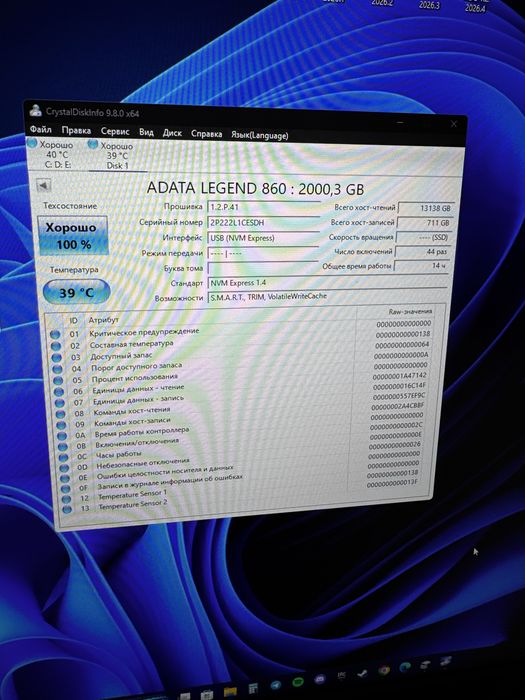Click the Интерфейс field USB (NVM Express)
The image size is (525, 700).
pos(263,238)
